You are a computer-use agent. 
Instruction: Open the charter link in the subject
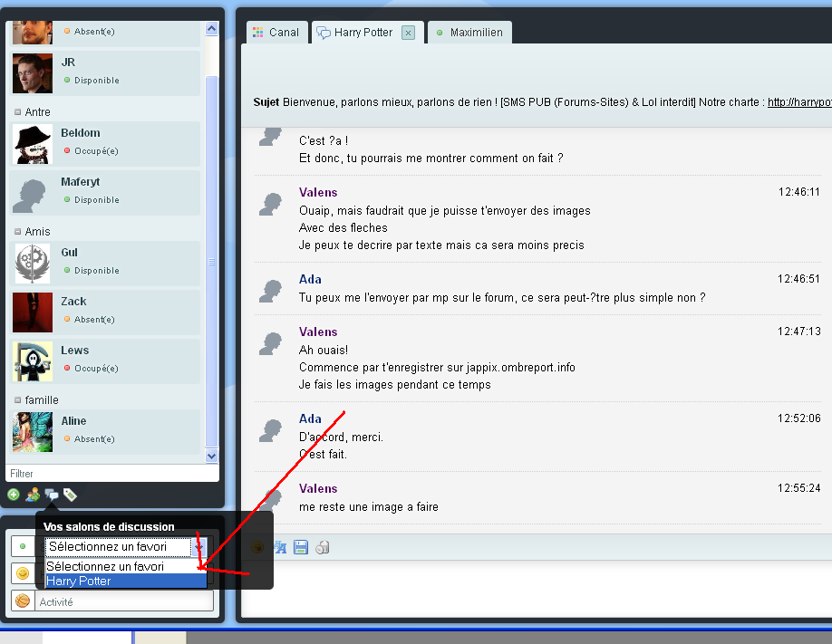pos(798,102)
